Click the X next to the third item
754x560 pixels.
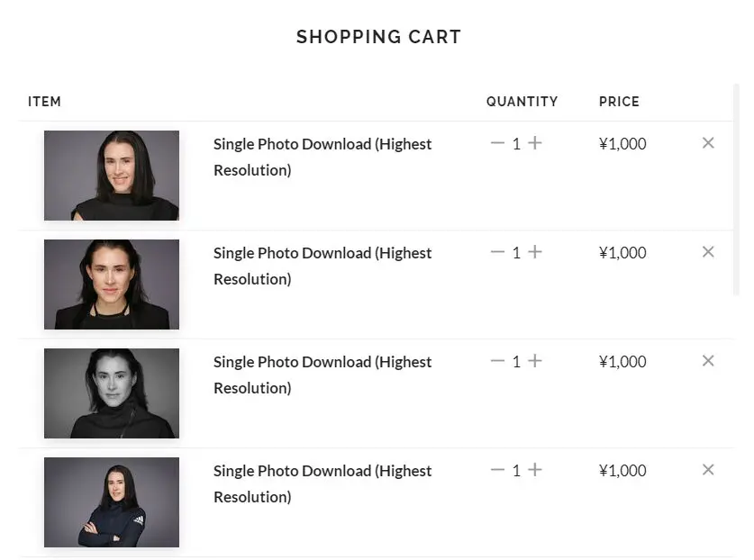pyautogui.click(x=708, y=360)
